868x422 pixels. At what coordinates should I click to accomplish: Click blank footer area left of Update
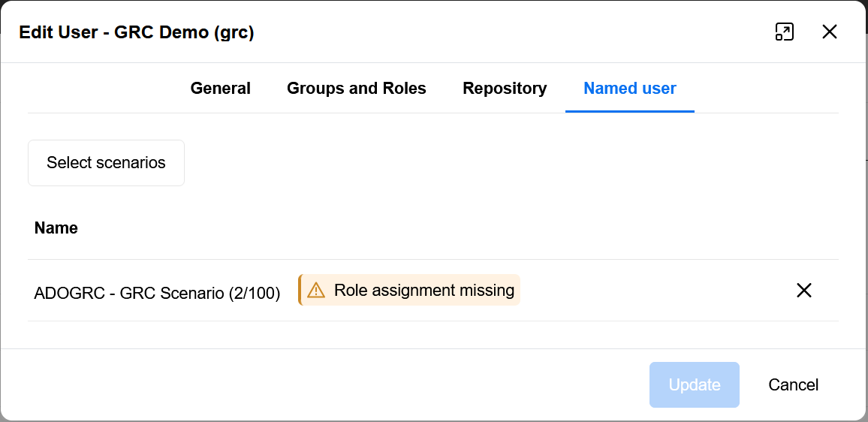click(x=338, y=385)
